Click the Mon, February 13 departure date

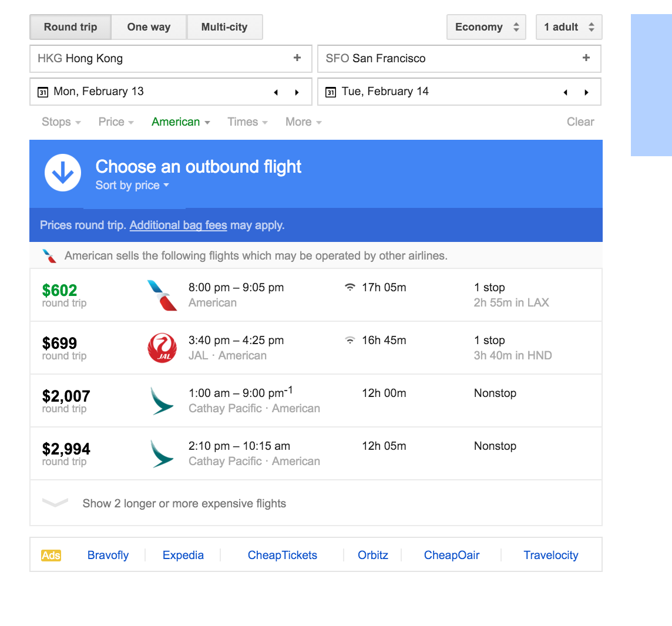pos(99,91)
